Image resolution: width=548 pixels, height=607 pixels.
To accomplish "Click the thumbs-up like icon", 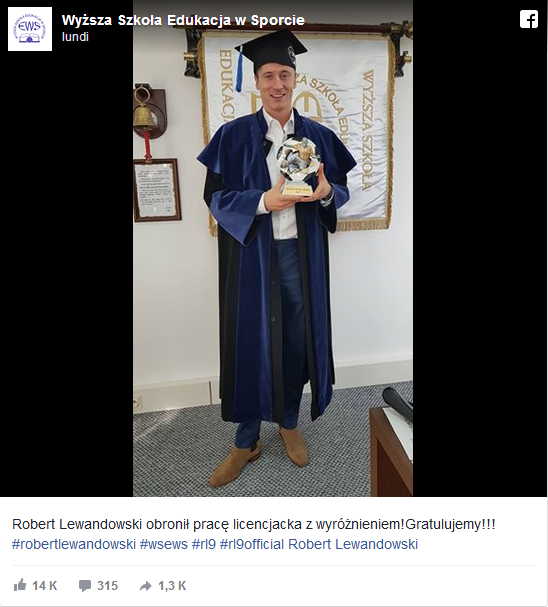I will click(x=20, y=585).
